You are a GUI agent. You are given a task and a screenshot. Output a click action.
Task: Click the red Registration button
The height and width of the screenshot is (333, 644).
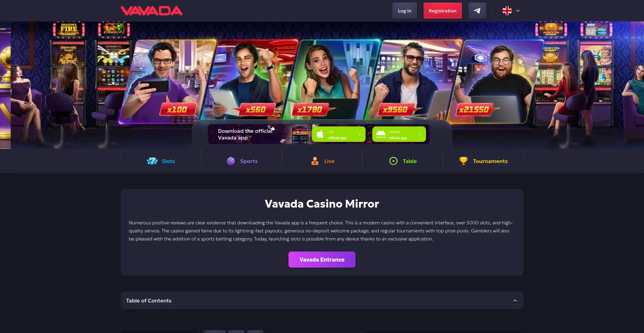tap(442, 11)
